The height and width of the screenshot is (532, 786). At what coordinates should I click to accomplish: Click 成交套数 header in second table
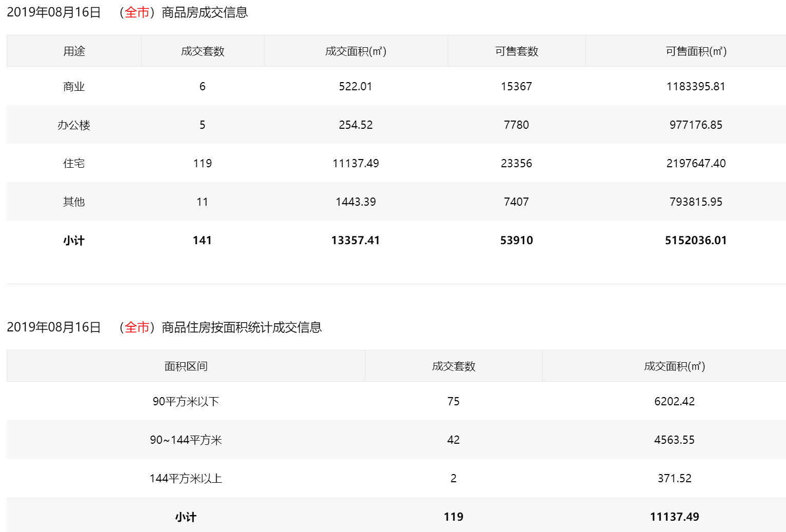pyautogui.click(x=454, y=366)
